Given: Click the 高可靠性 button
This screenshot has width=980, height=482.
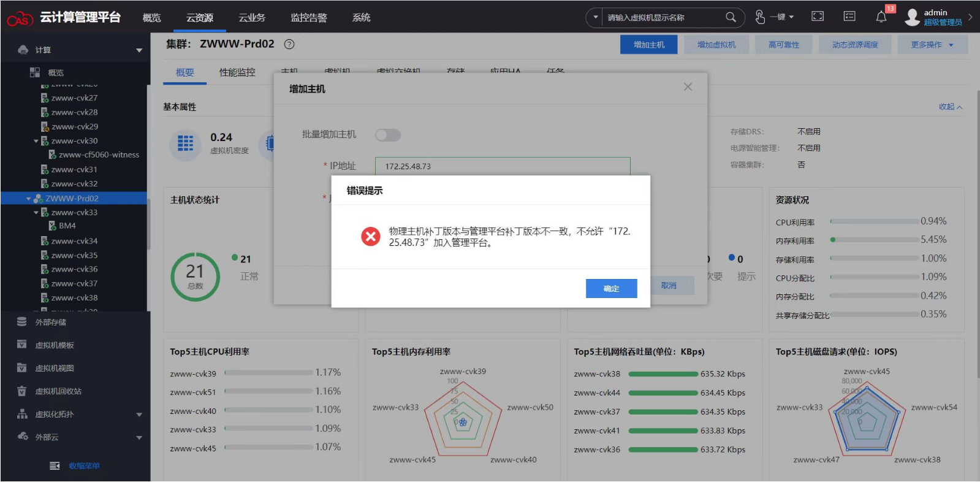Looking at the screenshot, I should coord(784,45).
